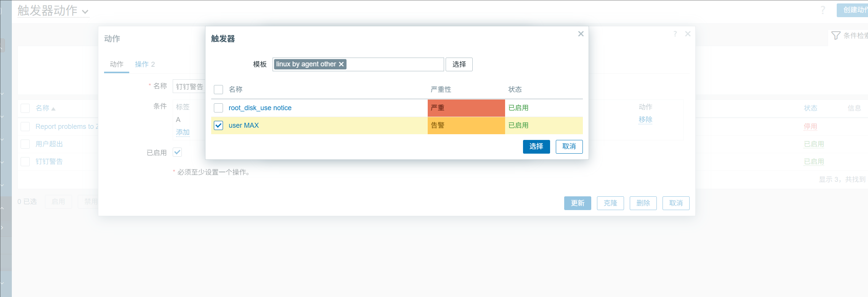Switch to the 操作 2 tab

(145, 64)
